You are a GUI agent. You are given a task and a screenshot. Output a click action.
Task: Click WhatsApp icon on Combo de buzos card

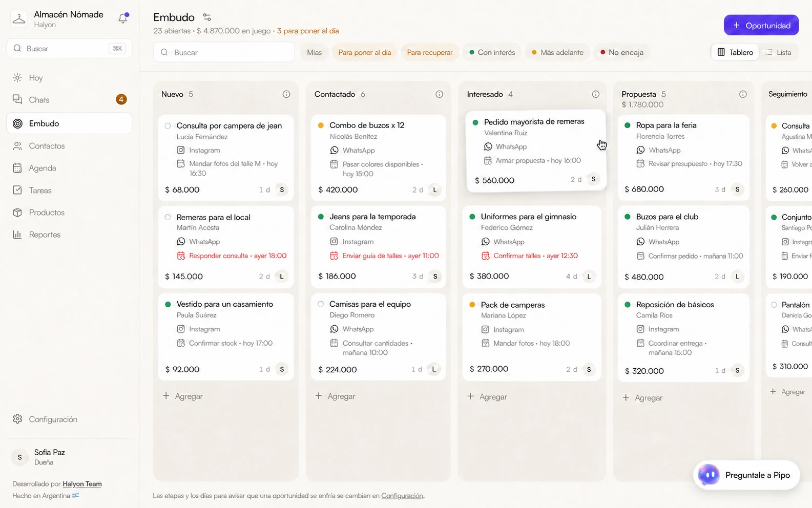point(334,150)
